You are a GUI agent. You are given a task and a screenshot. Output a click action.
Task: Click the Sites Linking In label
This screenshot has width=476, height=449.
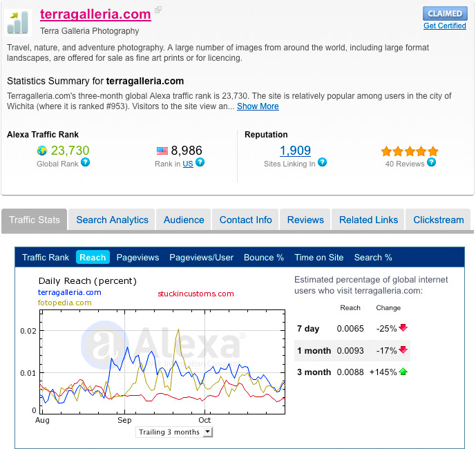tap(289, 164)
